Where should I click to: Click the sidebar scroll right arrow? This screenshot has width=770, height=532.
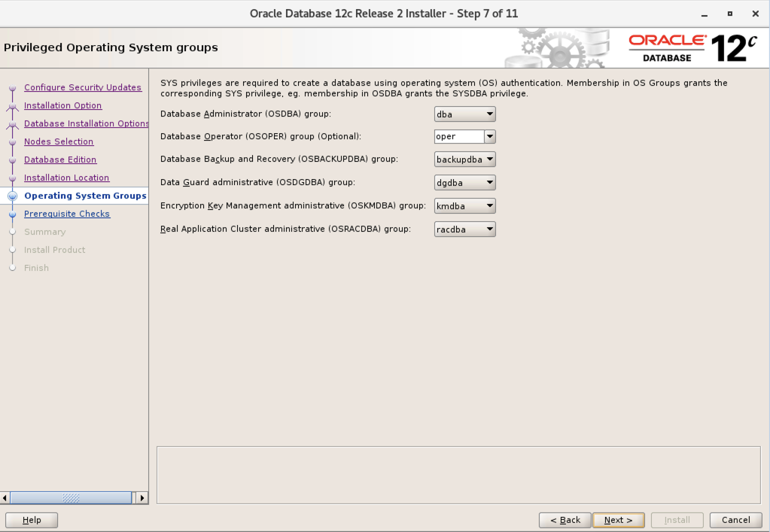tap(142, 498)
